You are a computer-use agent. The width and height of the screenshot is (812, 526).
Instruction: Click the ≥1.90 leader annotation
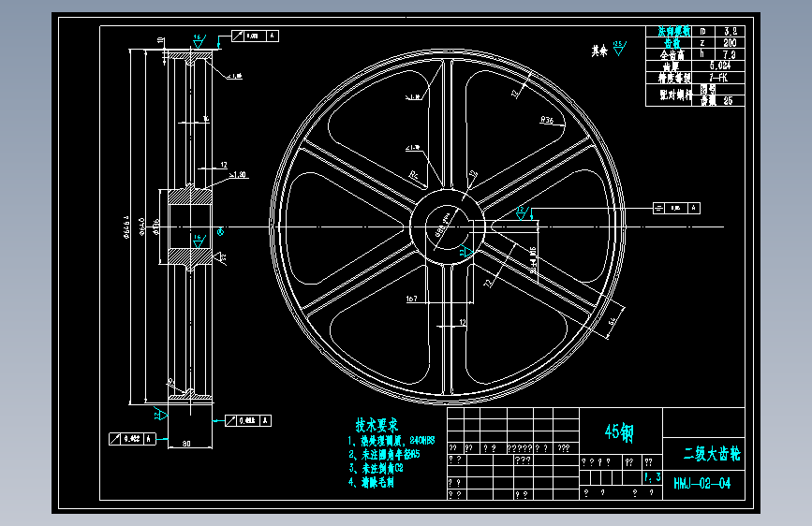(x=238, y=175)
